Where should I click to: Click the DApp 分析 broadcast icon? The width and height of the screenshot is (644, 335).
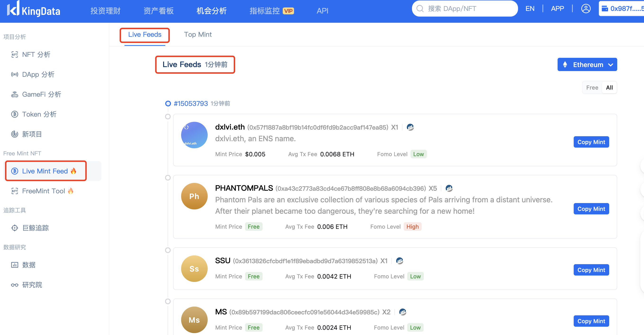click(x=14, y=75)
